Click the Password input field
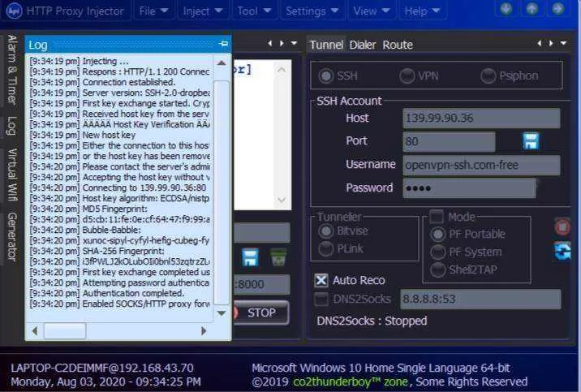The width and height of the screenshot is (581, 392). pyautogui.click(x=469, y=188)
